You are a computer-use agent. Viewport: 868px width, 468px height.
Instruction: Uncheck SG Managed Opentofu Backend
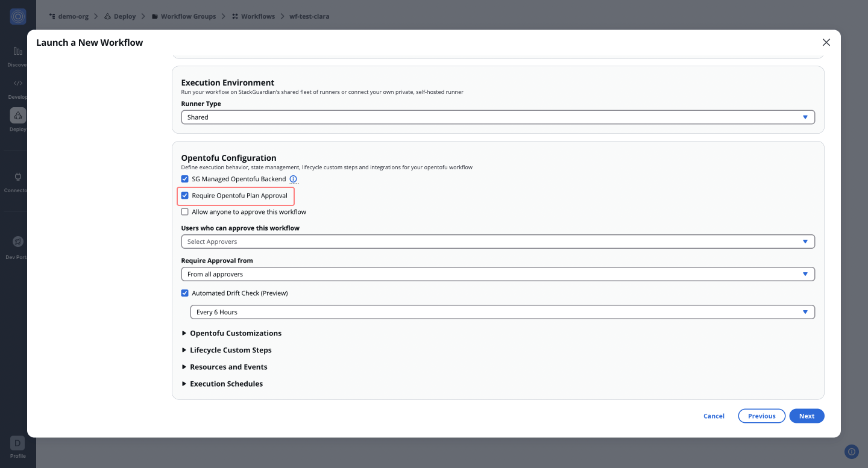tap(185, 179)
